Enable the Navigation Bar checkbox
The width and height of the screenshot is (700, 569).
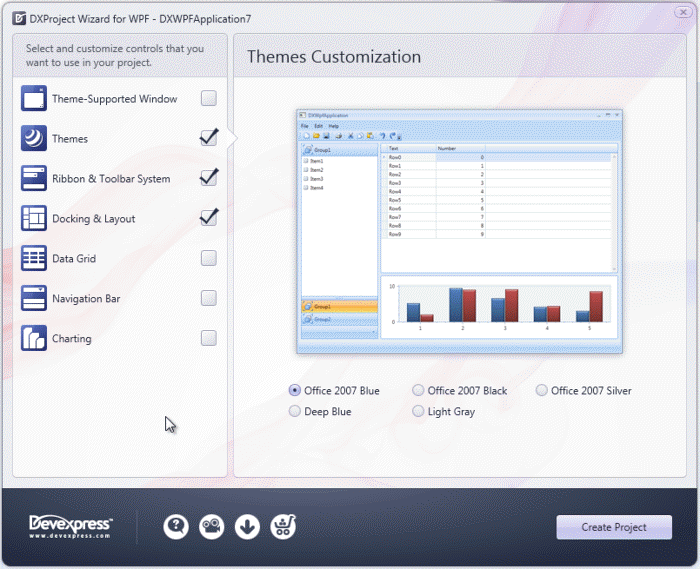(x=208, y=298)
